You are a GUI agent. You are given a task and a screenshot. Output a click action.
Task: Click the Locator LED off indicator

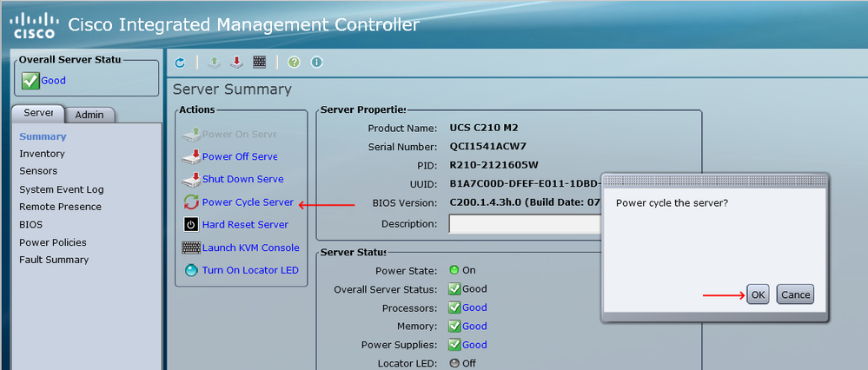454,363
